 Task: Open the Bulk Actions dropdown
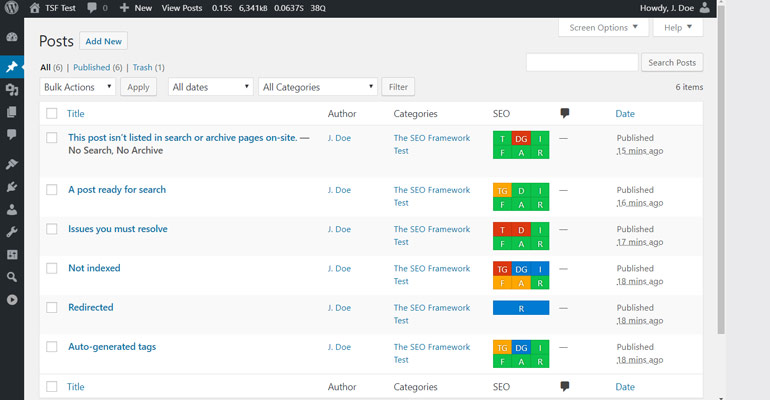tap(78, 87)
